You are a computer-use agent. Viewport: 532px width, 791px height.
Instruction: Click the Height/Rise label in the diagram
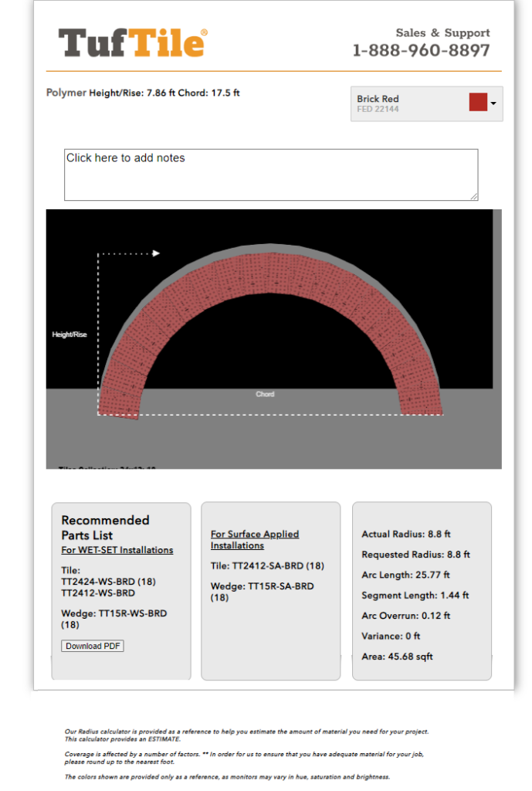[69, 334]
